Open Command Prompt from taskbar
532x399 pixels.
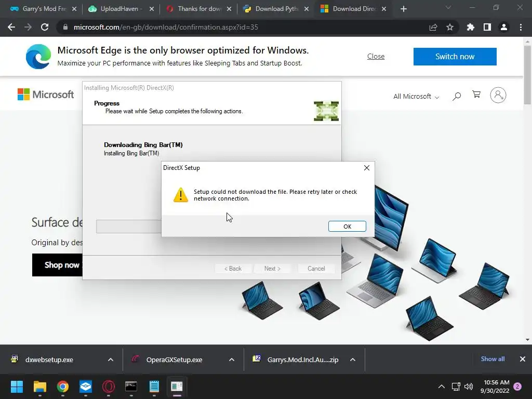click(x=131, y=387)
